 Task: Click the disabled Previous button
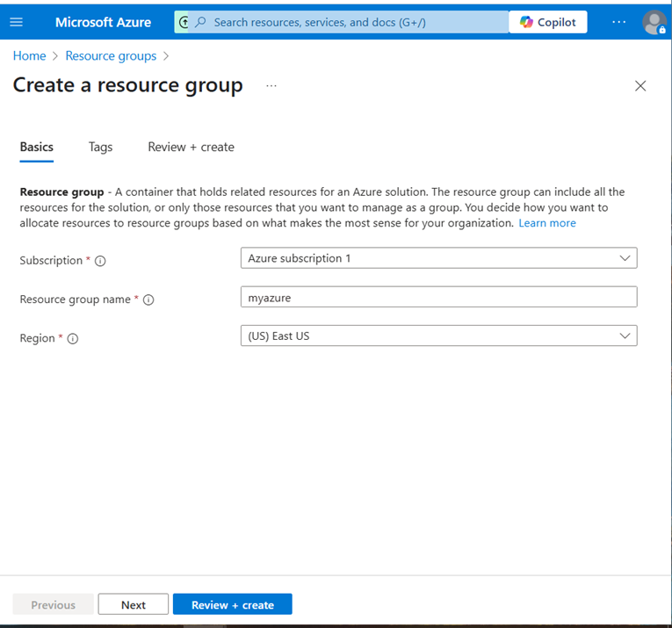pos(53,604)
